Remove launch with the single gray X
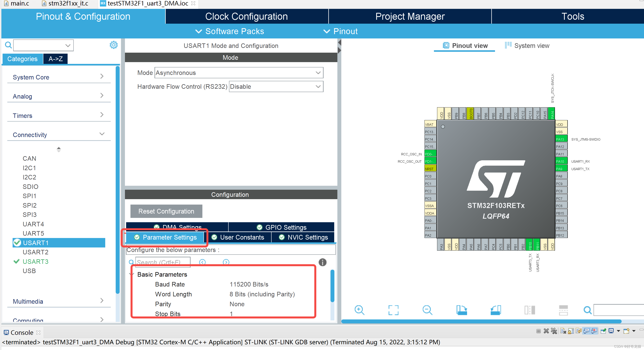 [x=546, y=331]
